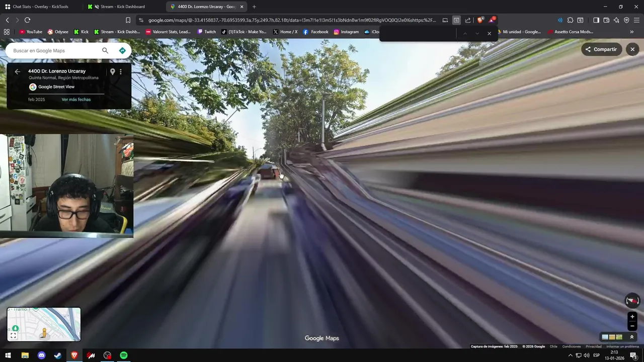Open directions with the blue diamond icon
The image size is (644, 362).
click(x=122, y=50)
